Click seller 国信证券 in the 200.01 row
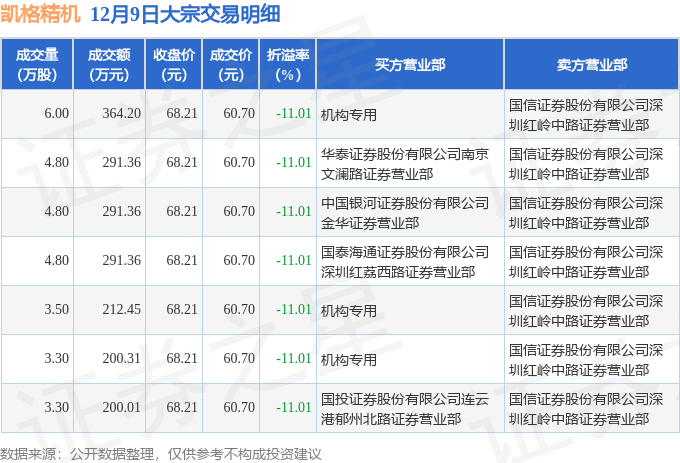 coord(586,408)
